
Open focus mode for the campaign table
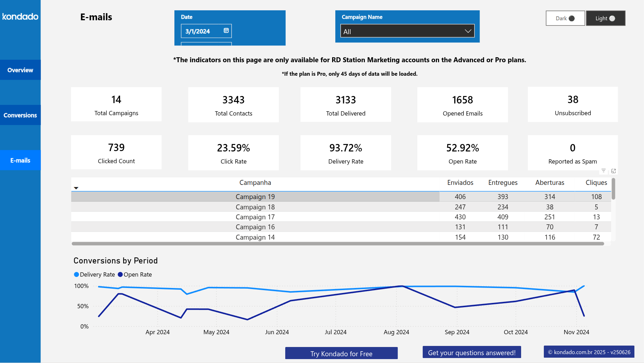(613, 171)
